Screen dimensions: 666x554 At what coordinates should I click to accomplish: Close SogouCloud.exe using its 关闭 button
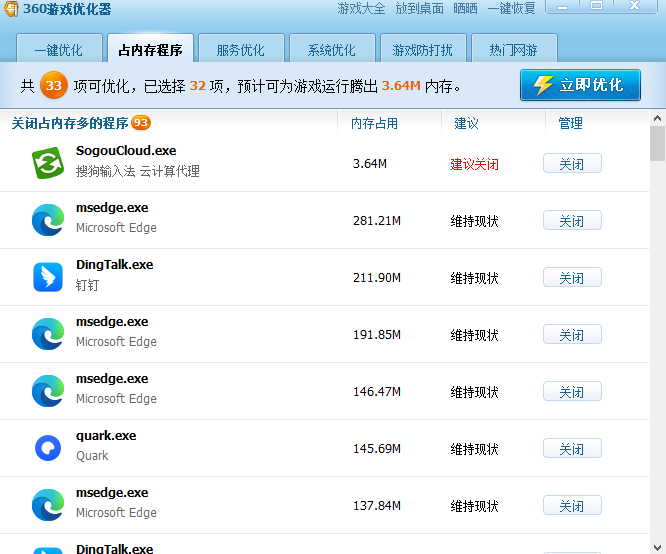click(x=572, y=164)
